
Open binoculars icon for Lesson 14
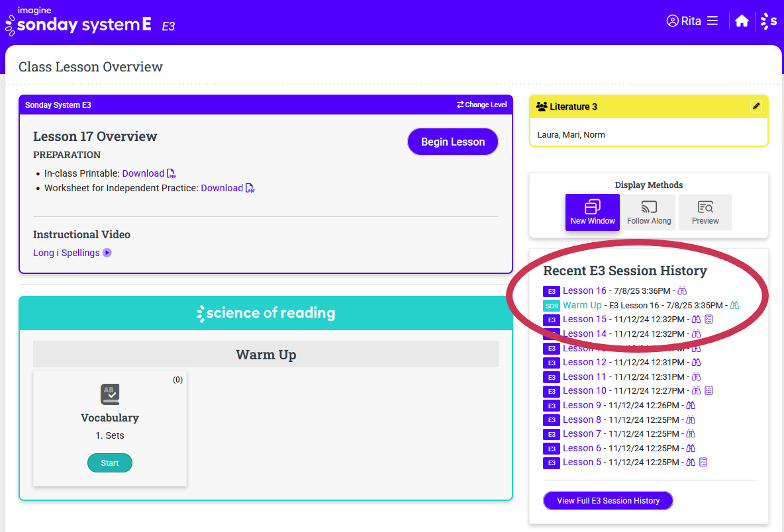tap(696, 333)
